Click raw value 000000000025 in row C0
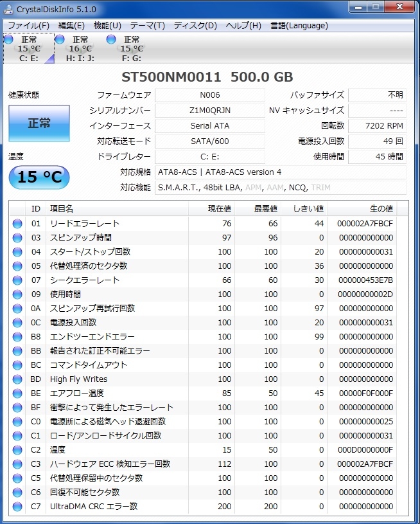420x524 pixels. click(366, 422)
